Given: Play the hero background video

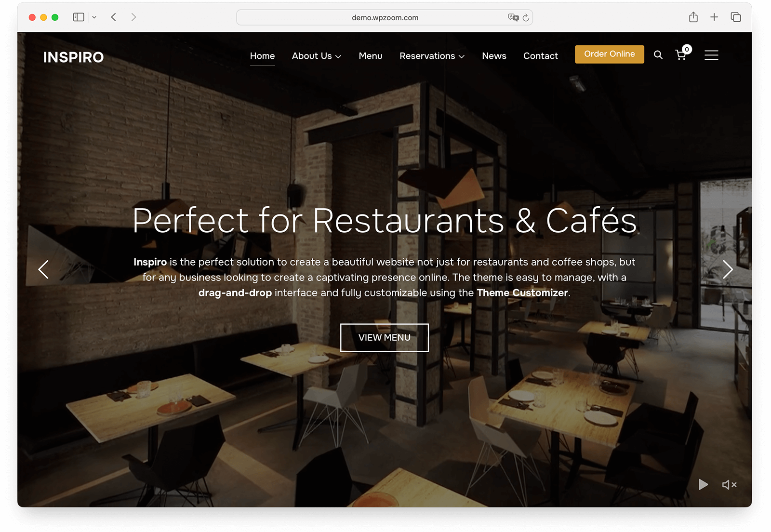Looking at the screenshot, I should [x=703, y=484].
